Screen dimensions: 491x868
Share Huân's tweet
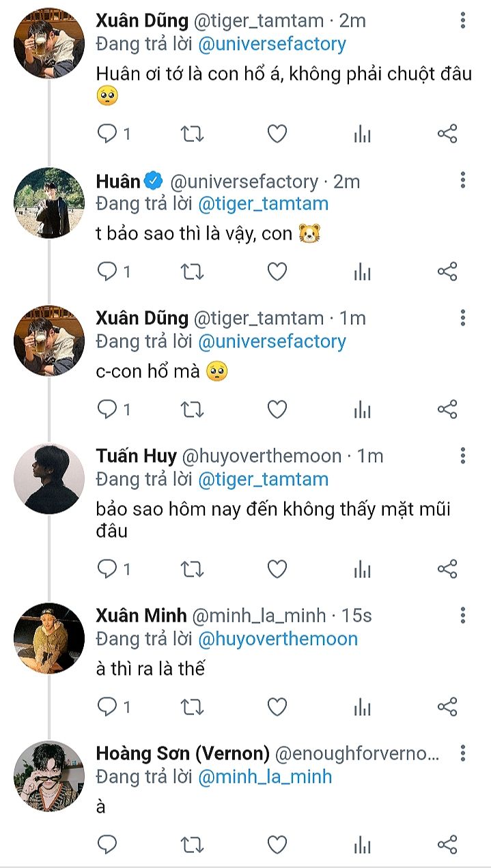tap(447, 272)
